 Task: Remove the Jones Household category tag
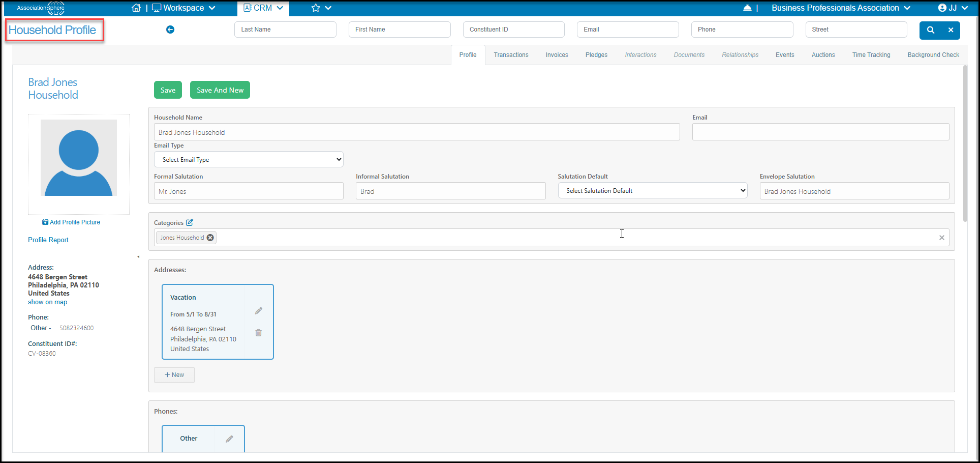click(210, 238)
